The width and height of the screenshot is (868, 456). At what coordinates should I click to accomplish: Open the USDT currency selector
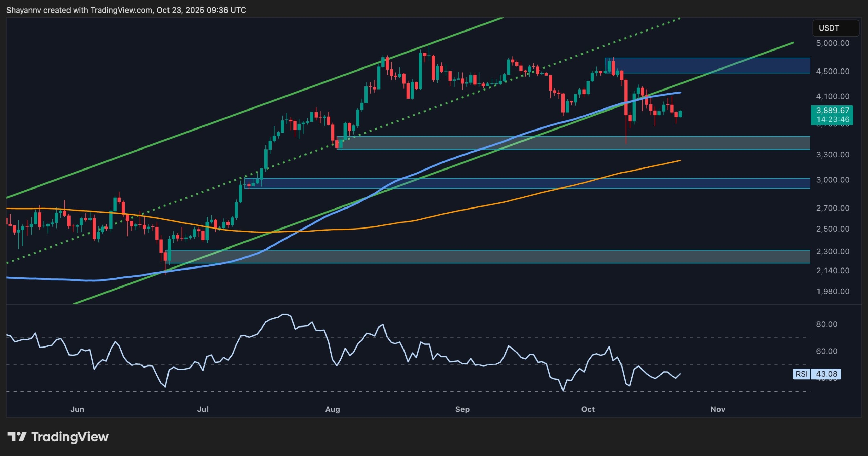tap(836, 28)
